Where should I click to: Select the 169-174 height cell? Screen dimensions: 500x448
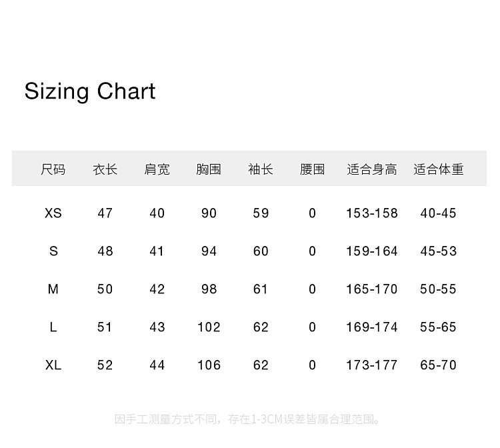(x=371, y=327)
